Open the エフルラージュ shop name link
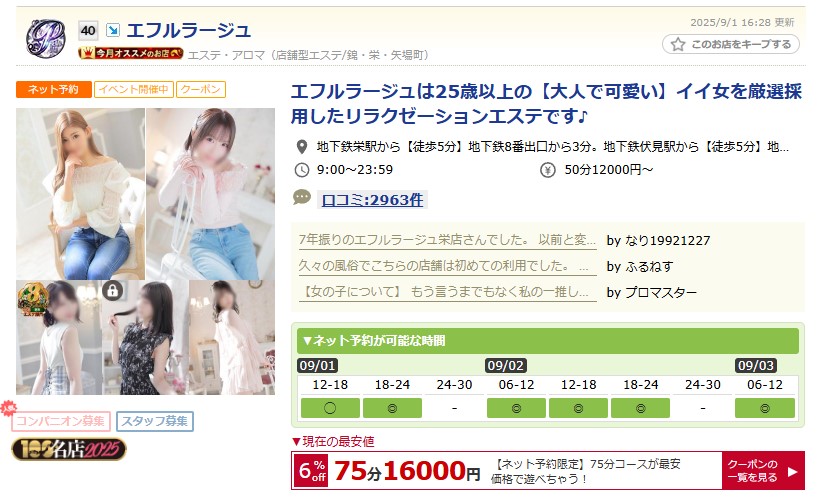The height and width of the screenshot is (500, 818). 189,30
